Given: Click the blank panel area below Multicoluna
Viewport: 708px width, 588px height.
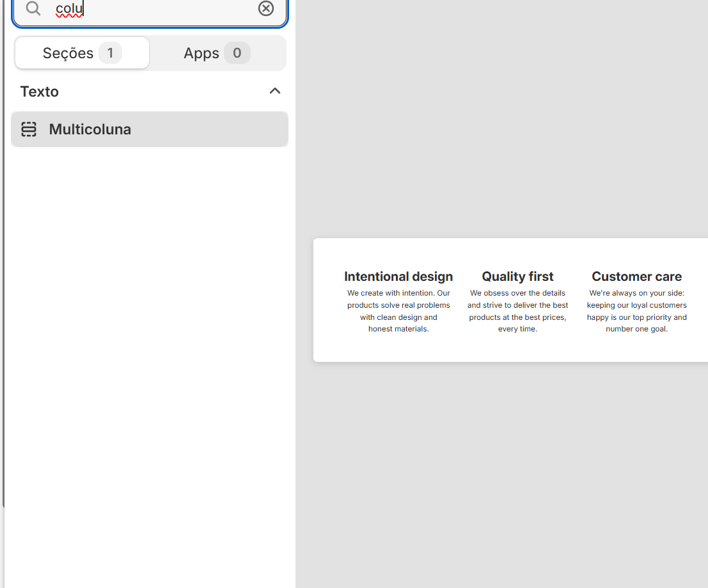Looking at the screenshot, I should pos(150,352).
